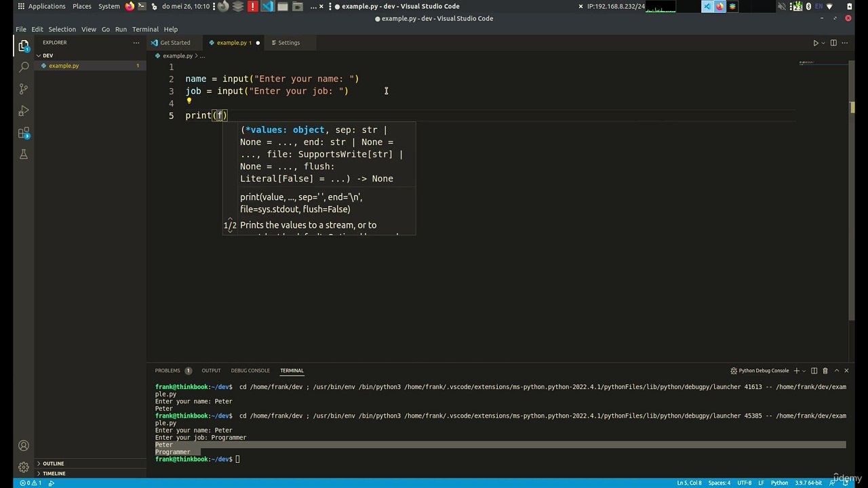This screenshot has width=868, height=488.
Task: Open the Edit menu
Action: tap(37, 29)
